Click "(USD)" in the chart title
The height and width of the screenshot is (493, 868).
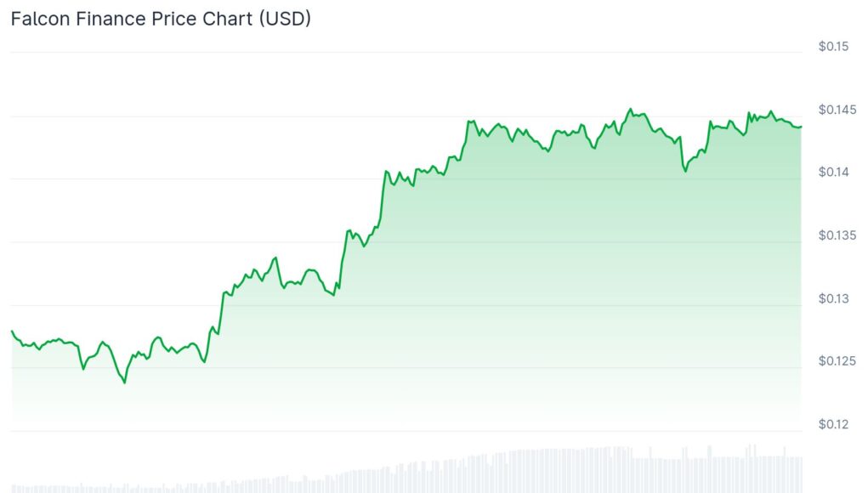point(284,19)
